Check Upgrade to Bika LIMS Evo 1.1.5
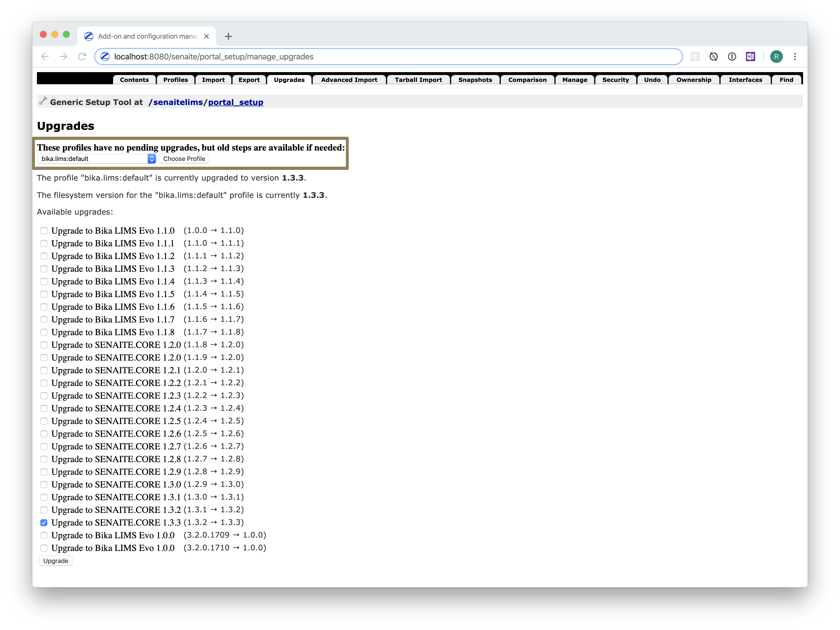The height and width of the screenshot is (630, 840). pyautogui.click(x=44, y=294)
